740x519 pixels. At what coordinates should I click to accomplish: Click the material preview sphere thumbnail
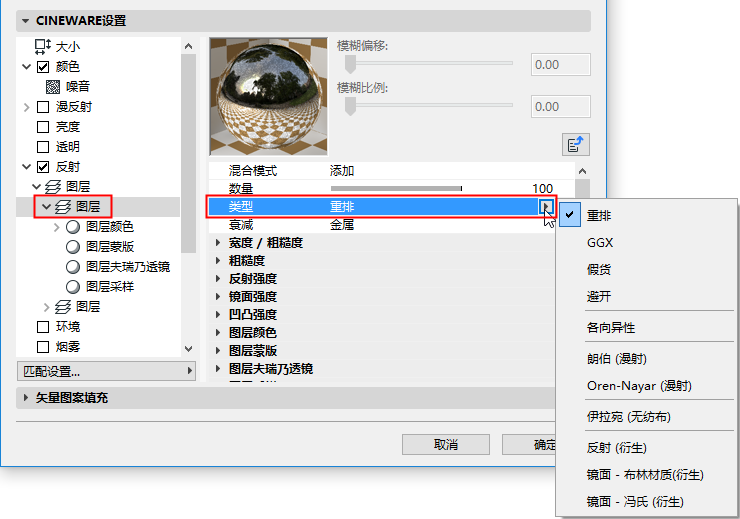[x=269, y=97]
